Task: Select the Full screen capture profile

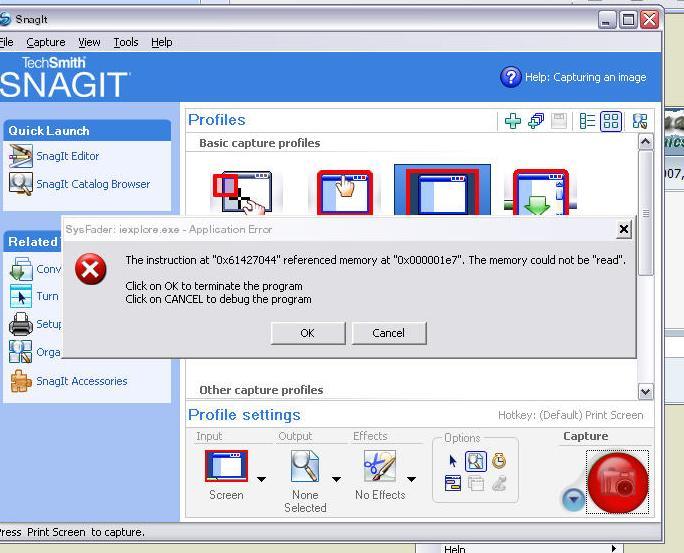Action: click(x=442, y=190)
